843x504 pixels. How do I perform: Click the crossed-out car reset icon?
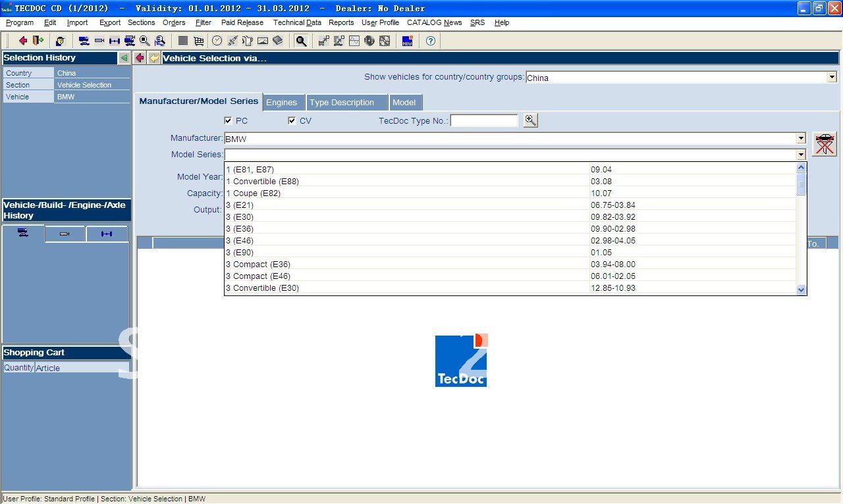pyautogui.click(x=825, y=143)
